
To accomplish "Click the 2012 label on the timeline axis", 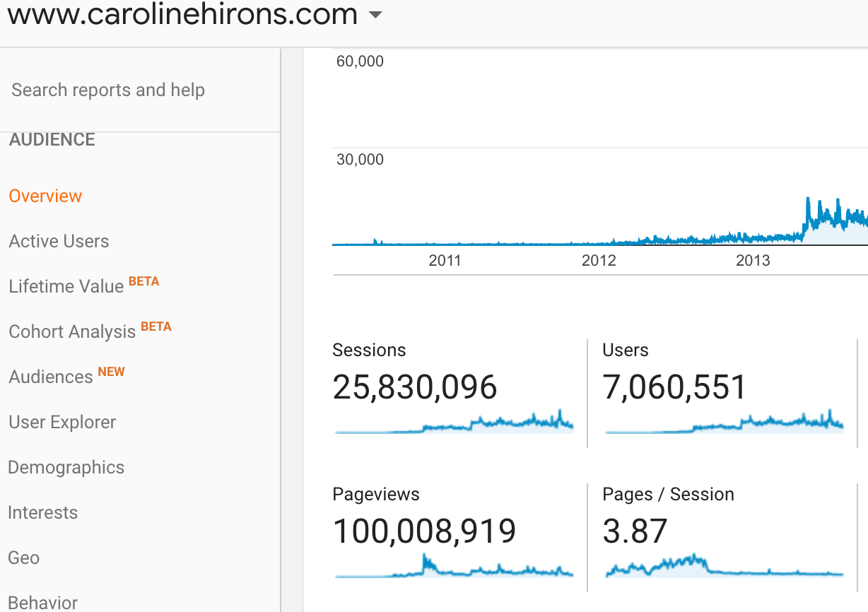I will tap(599, 261).
